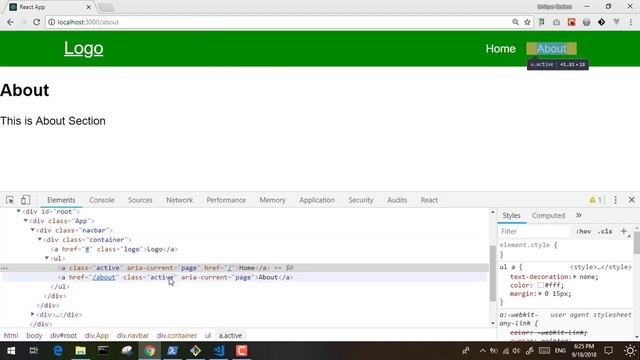Click the Elements panel vertical scrollbar
Viewport: 640px width, 360px height.
point(493,273)
